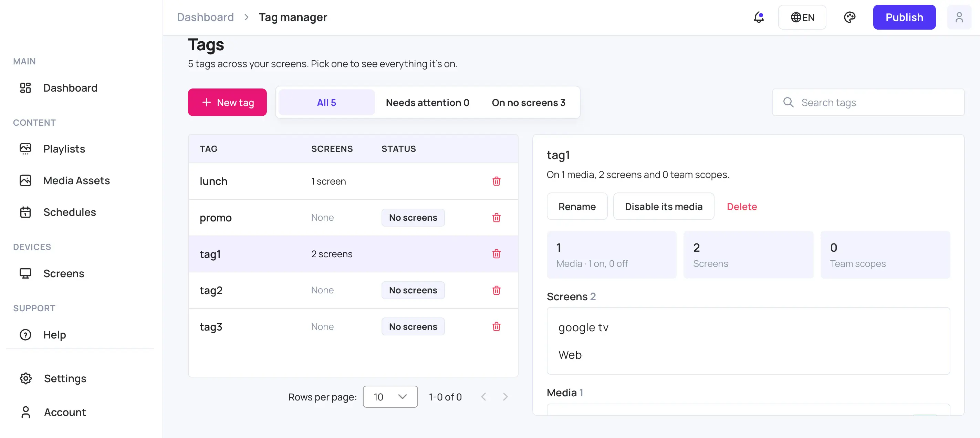Open the theme palette icon
Viewport: 980px width, 438px height.
(x=849, y=17)
